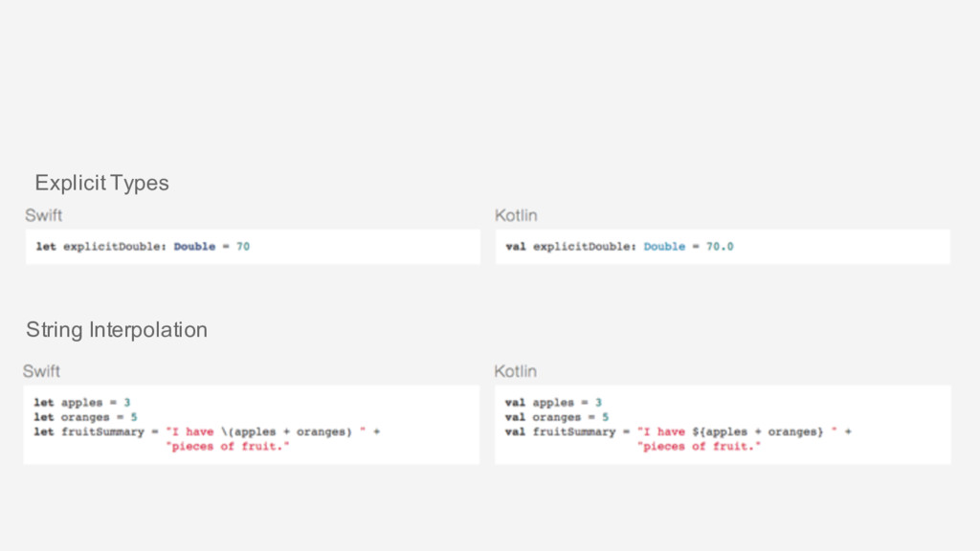
Task: Click the Swift 'let oranges = 5' line
Action: 86,417
